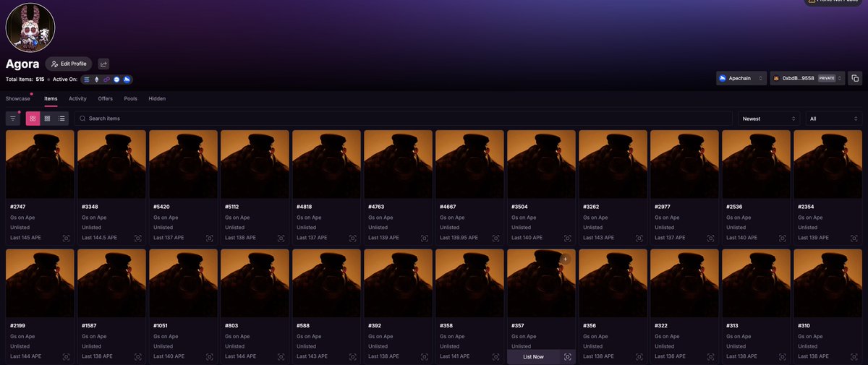Click the plus icon on item #357
Viewport: 868px width, 365px height.
[565, 259]
